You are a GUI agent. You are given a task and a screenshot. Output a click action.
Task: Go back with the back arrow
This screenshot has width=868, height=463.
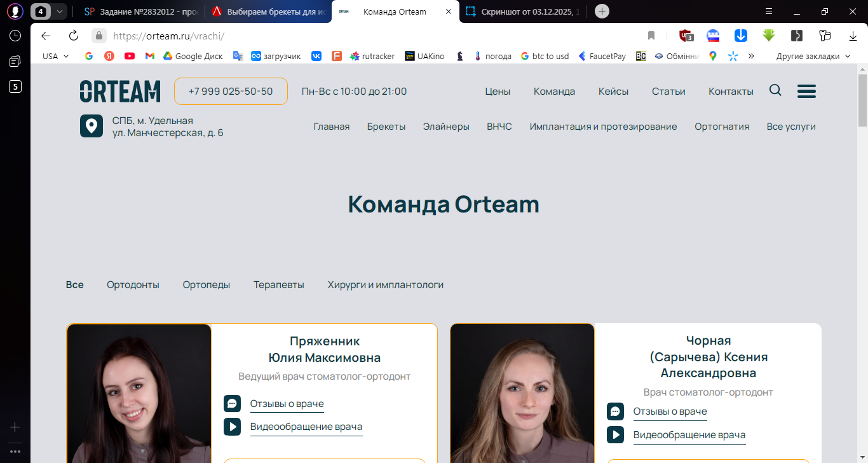coord(46,36)
